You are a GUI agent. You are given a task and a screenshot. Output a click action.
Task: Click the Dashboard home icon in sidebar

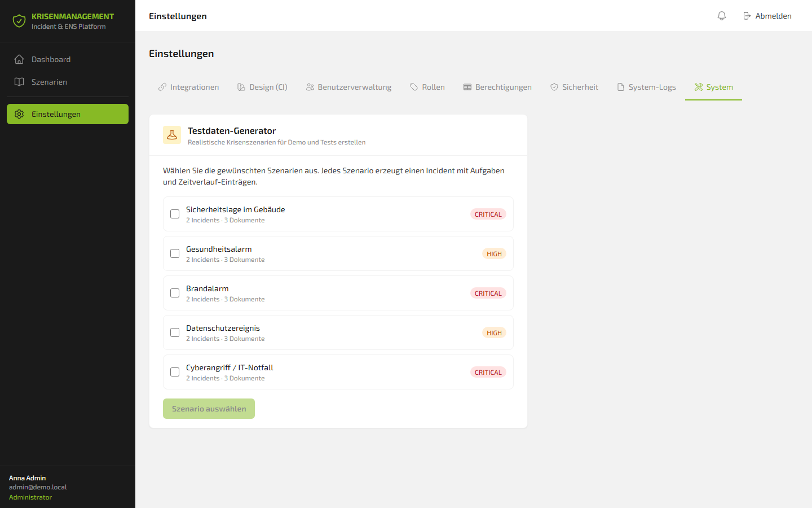click(x=19, y=59)
